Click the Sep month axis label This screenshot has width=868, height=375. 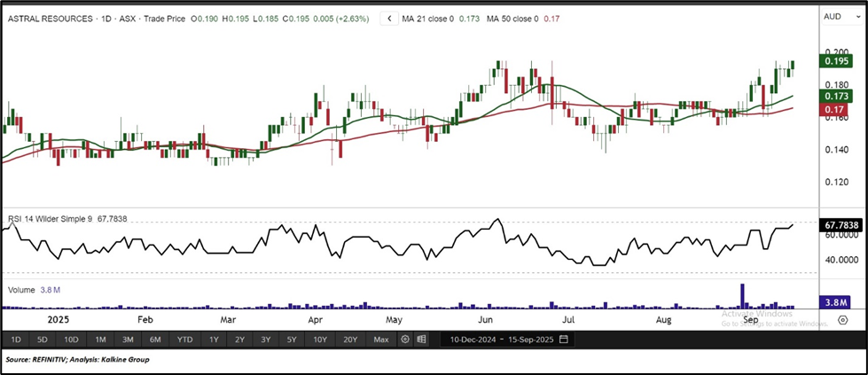tap(751, 320)
